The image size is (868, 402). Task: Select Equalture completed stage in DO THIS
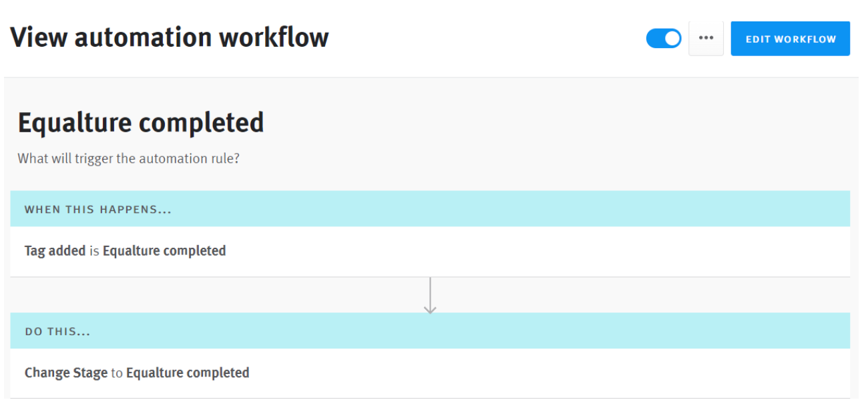pyautogui.click(x=188, y=373)
